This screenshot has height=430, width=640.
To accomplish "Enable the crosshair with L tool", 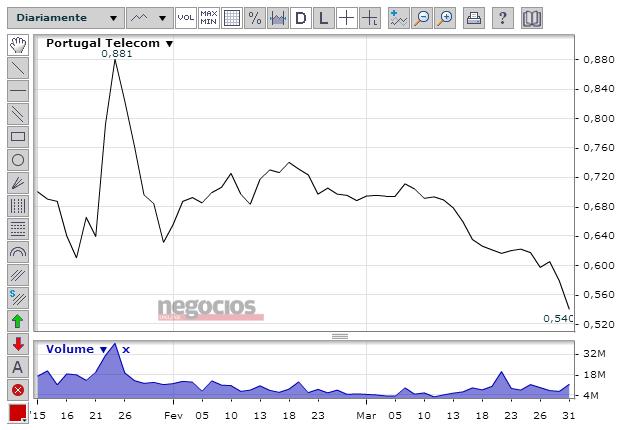I will [370, 18].
